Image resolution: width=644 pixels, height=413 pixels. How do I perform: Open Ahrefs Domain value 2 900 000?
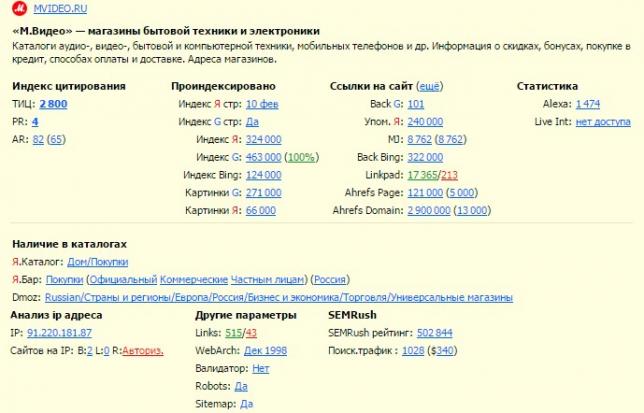point(429,210)
